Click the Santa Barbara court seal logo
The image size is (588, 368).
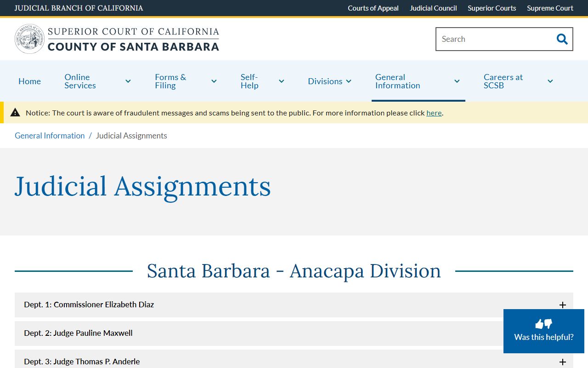29,39
